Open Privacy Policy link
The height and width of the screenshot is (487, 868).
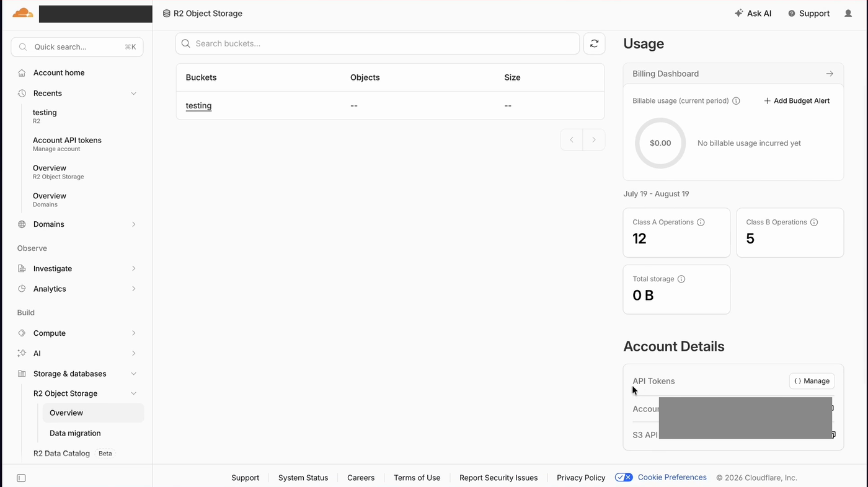tap(581, 478)
